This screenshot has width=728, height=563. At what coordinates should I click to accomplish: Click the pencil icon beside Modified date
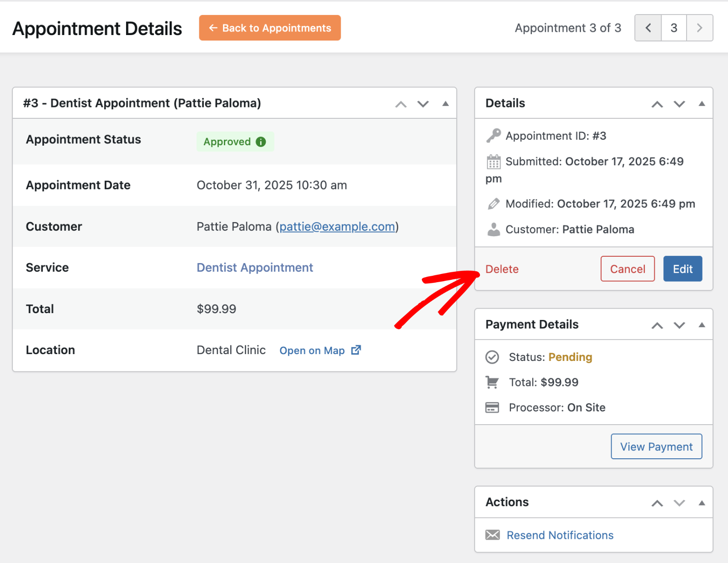(x=493, y=203)
